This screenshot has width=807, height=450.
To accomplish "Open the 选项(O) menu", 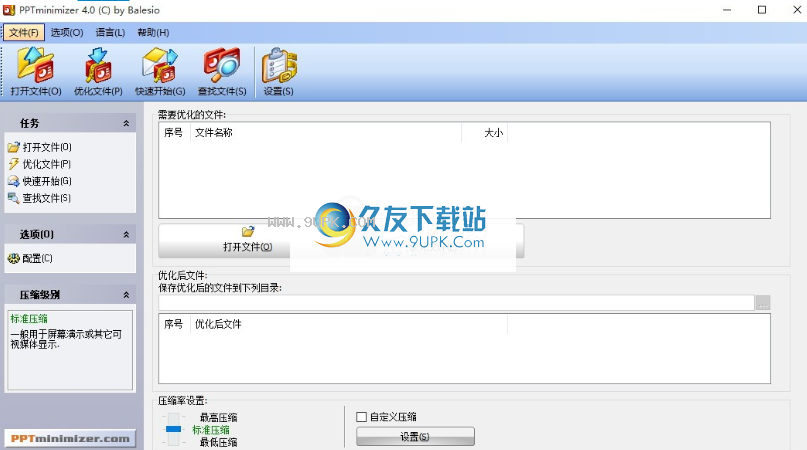I will 67,32.
